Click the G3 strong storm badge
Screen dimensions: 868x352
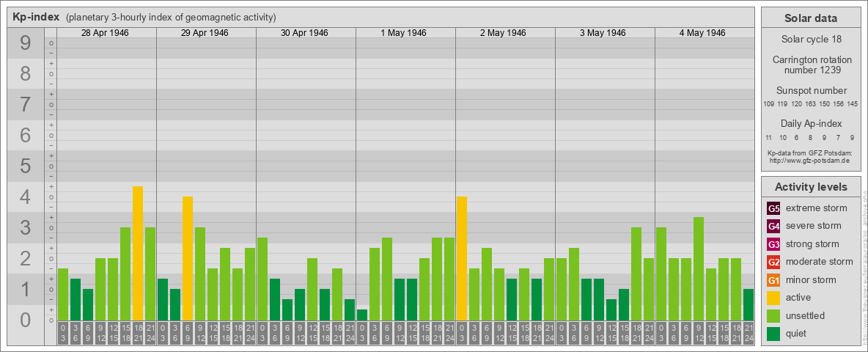(774, 244)
